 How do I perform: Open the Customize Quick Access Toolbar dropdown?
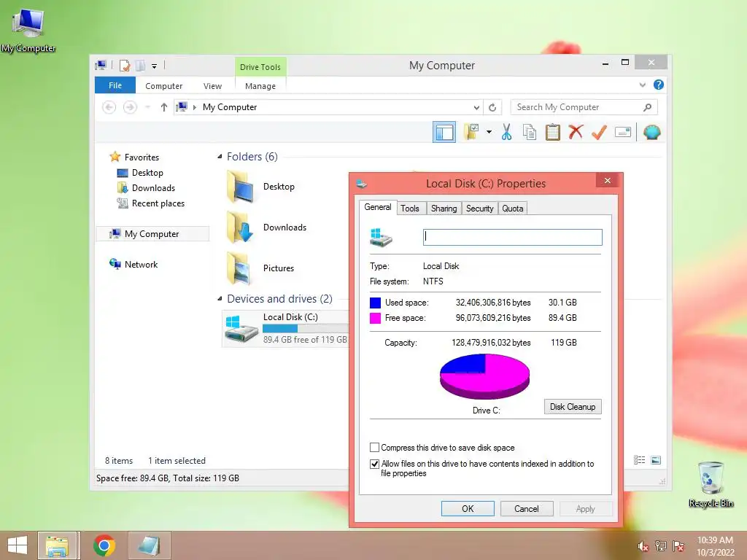coord(155,66)
